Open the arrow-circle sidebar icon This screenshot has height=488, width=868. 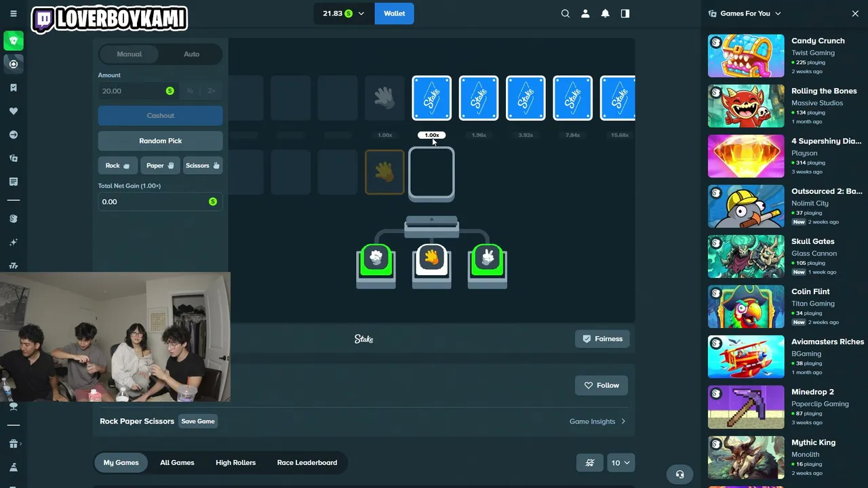(x=14, y=135)
